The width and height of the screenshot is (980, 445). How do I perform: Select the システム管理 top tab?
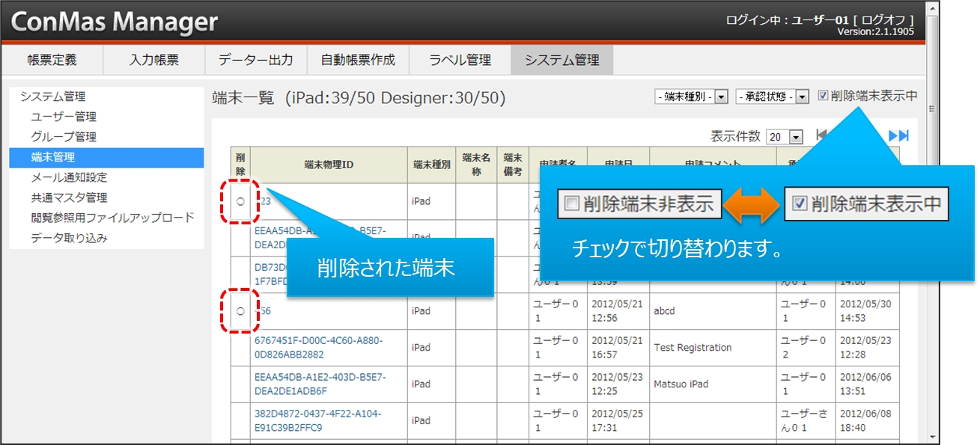[562, 60]
